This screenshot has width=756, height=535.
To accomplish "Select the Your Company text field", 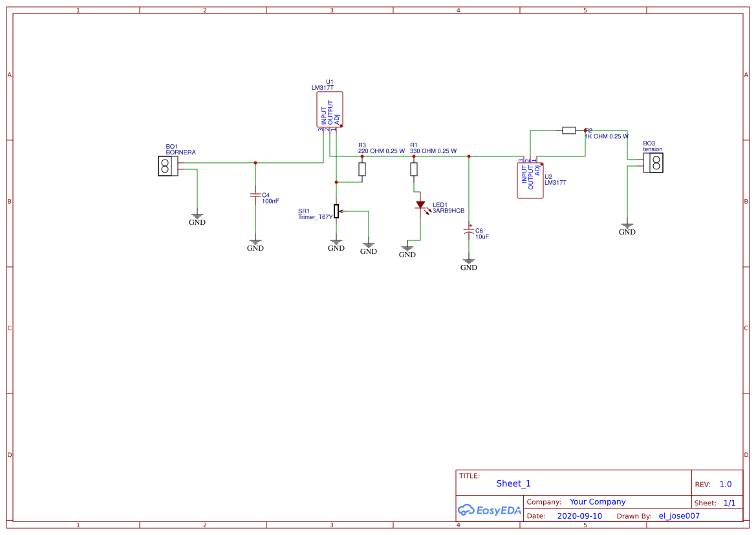I will tap(598, 501).
